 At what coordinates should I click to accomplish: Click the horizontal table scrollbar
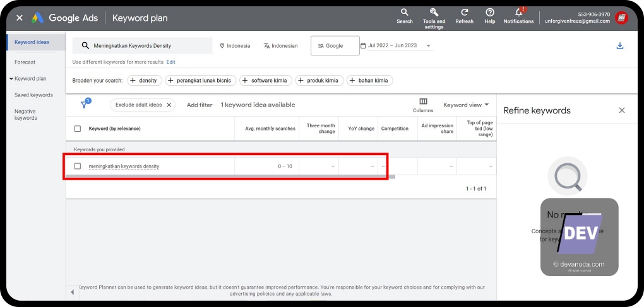(230, 177)
